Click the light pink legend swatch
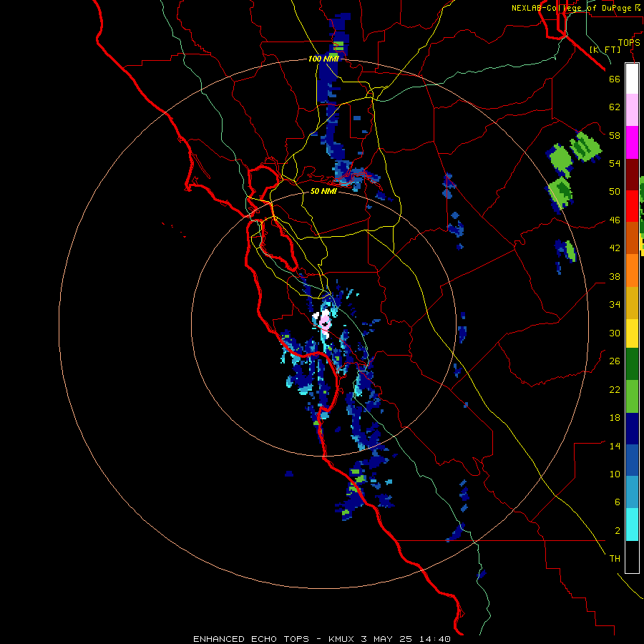Screen dimensions: 644x644 632,109
